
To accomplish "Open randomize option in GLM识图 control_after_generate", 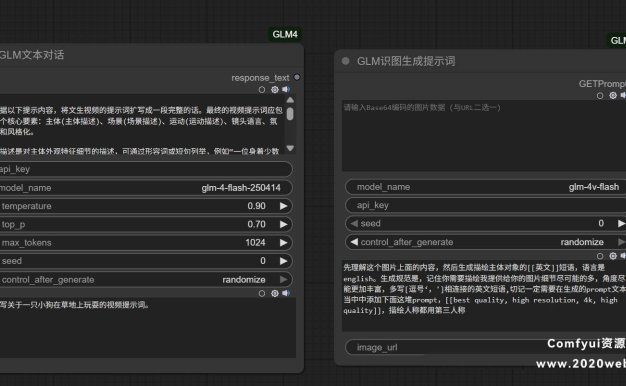I will click(x=582, y=242).
